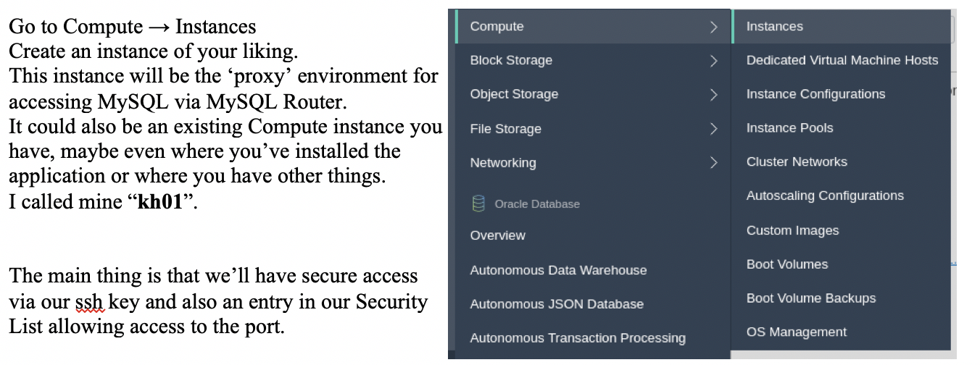
Task: Choose OS Management
Action: (796, 332)
